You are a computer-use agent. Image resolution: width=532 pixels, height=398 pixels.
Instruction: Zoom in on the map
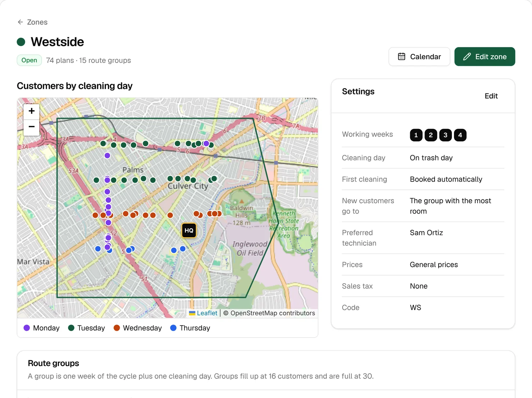[x=32, y=111]
